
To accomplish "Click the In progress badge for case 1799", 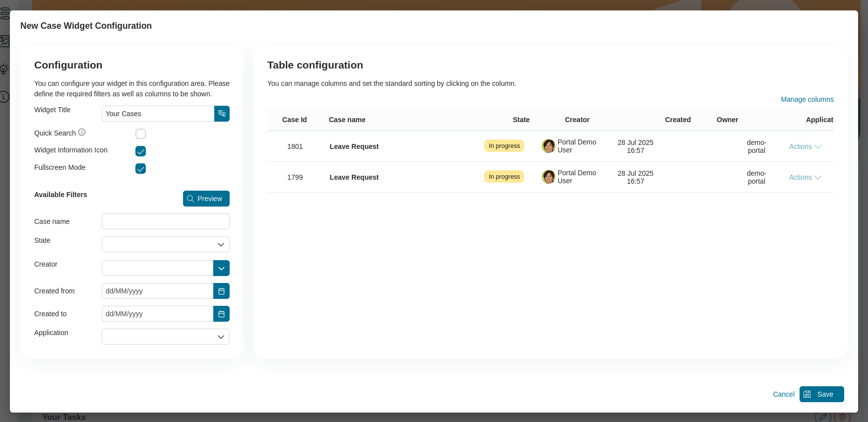I will 504,177.
